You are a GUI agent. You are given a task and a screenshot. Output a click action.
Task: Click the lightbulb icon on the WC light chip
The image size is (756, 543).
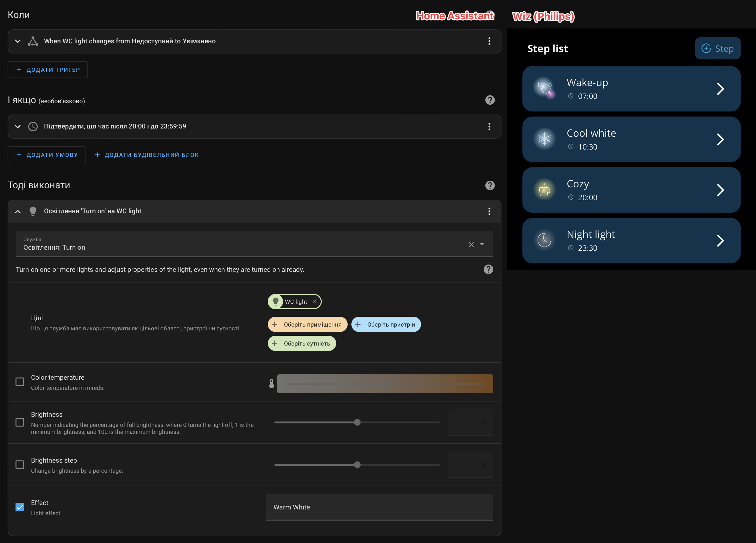pyautogui.click(x=276, y=302)
